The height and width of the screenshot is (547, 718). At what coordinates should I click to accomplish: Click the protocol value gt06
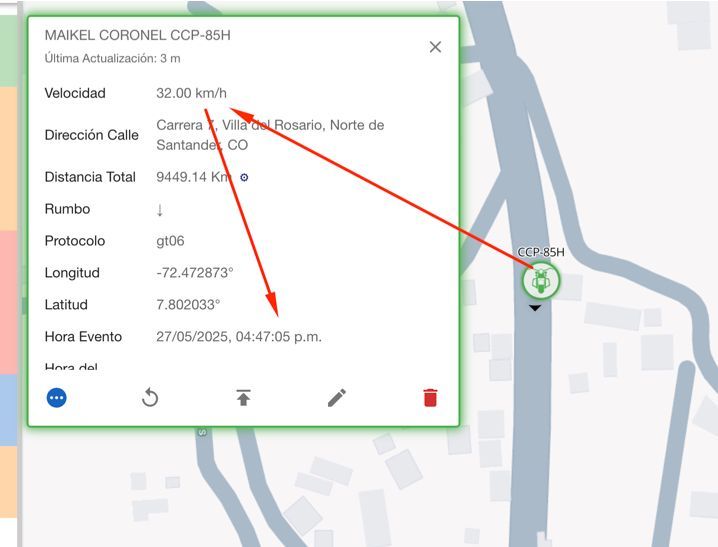point(170,241)
